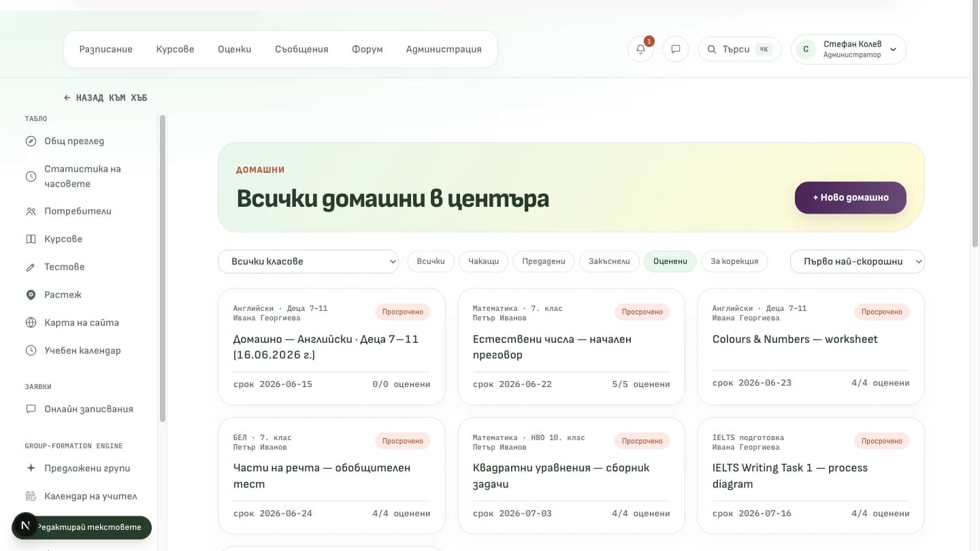This screenshot has height=551, width=980.
Task: Open the notifications bell icon
Action: (640, 49)
